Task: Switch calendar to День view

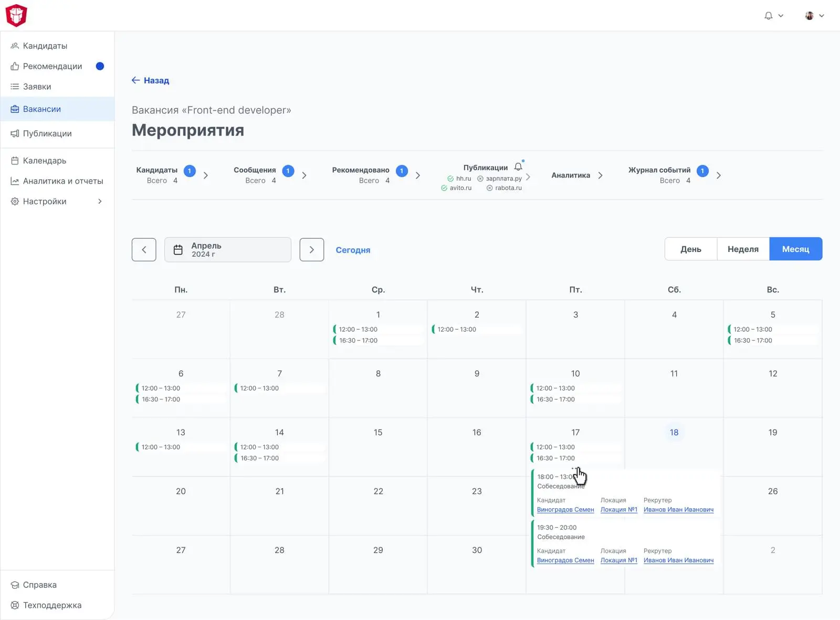Action: pyautogui.click(x=690, y=249)
